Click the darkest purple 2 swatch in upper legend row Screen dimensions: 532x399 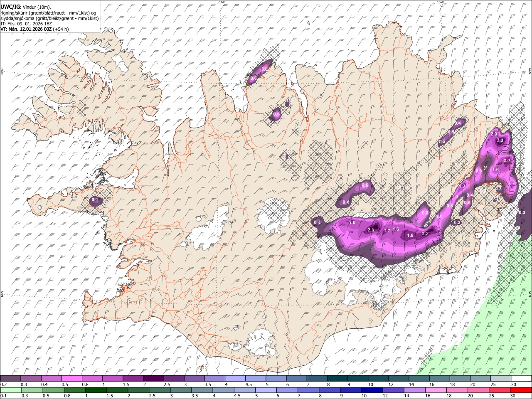[153, 379]
